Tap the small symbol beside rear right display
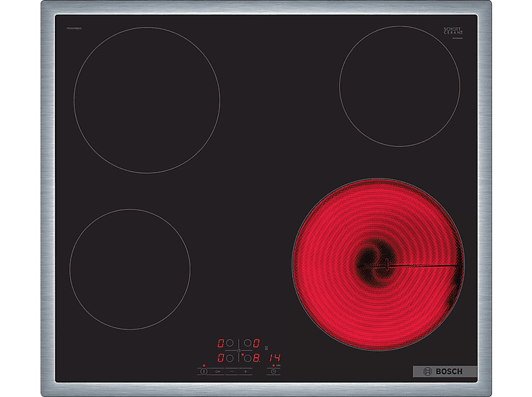This screenshot has width=532, height=397. tap(267, 348)
